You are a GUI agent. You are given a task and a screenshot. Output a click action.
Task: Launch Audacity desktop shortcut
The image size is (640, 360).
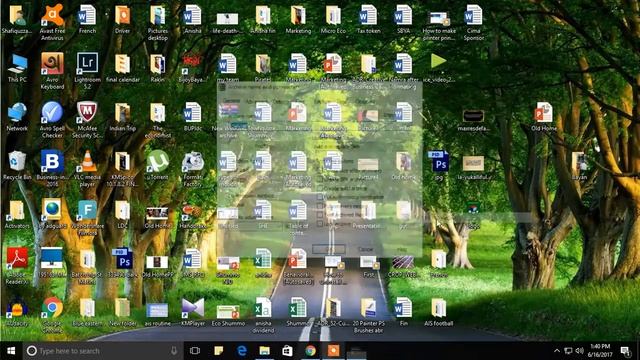(17, 312)
